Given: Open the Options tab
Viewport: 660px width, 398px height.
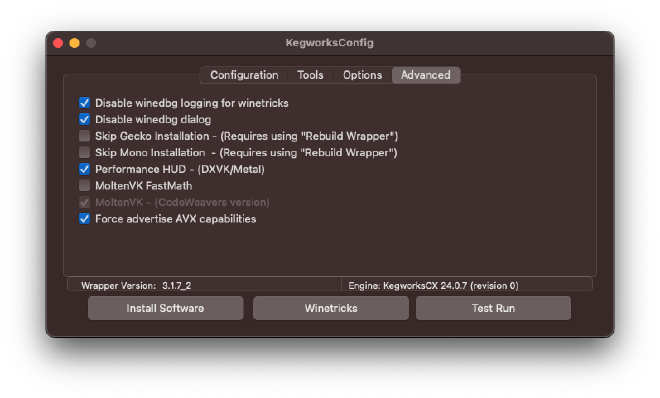Looking at the screenshot, I should coord(362,75).
